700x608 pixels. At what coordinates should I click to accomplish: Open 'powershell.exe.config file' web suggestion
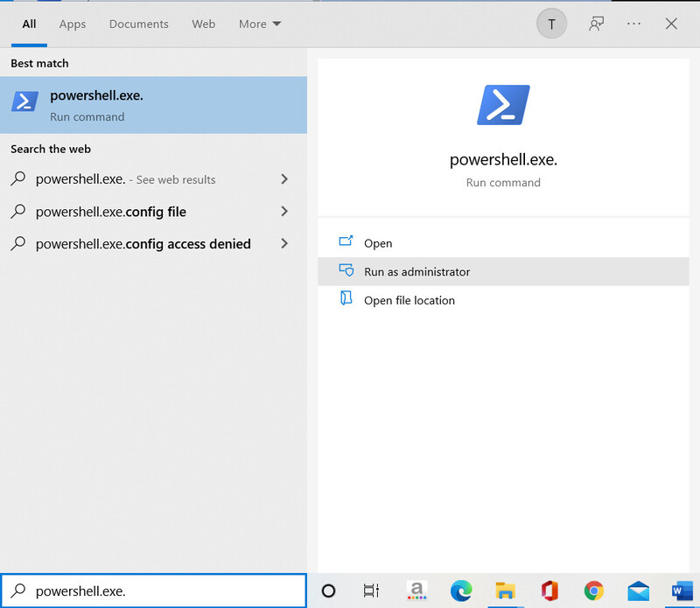tap(154, 212)
